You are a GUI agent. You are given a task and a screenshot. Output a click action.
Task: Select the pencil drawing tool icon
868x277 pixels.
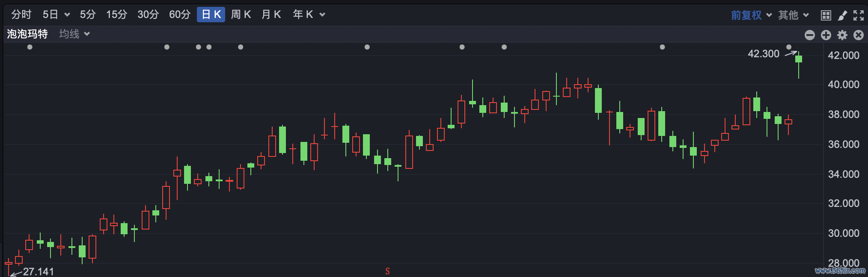click(842, 15)
